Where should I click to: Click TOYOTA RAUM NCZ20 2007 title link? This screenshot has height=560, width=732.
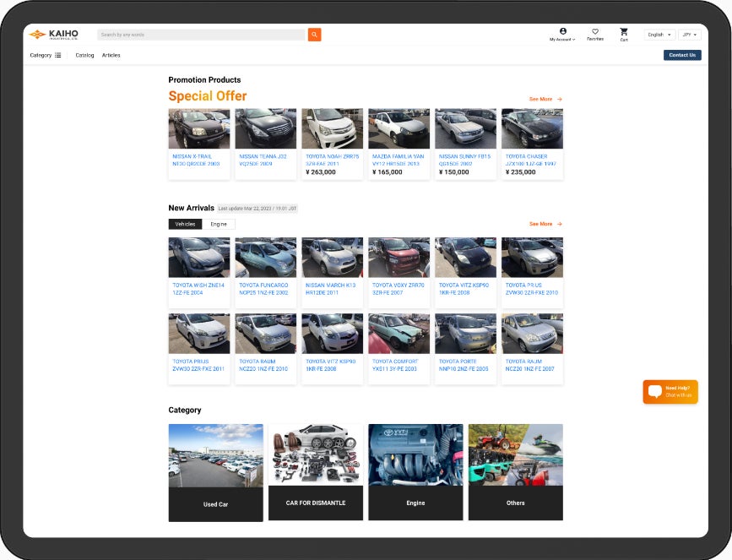[530, 365]
